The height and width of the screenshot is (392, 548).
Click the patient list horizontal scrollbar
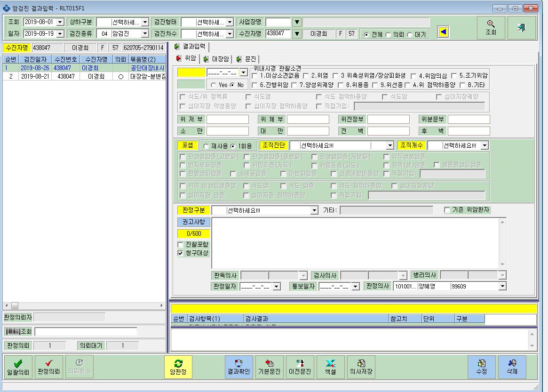click(x=84, y=305)
